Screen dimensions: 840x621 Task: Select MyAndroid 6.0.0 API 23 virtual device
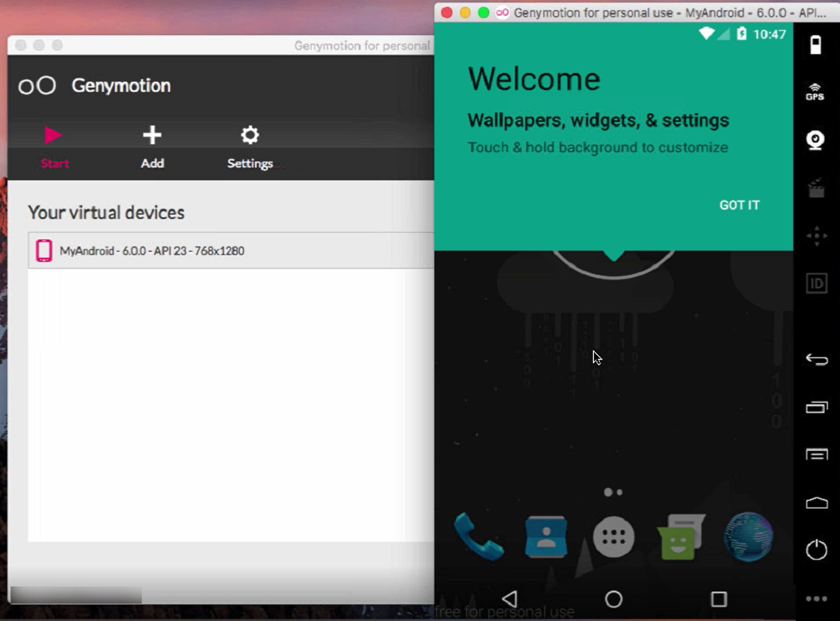pyautogui.click(x=231, y=250)
